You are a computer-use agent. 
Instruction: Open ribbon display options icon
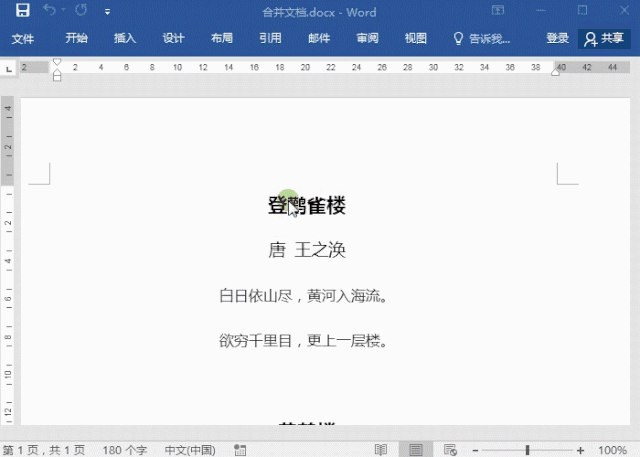[x=498, y=10]
